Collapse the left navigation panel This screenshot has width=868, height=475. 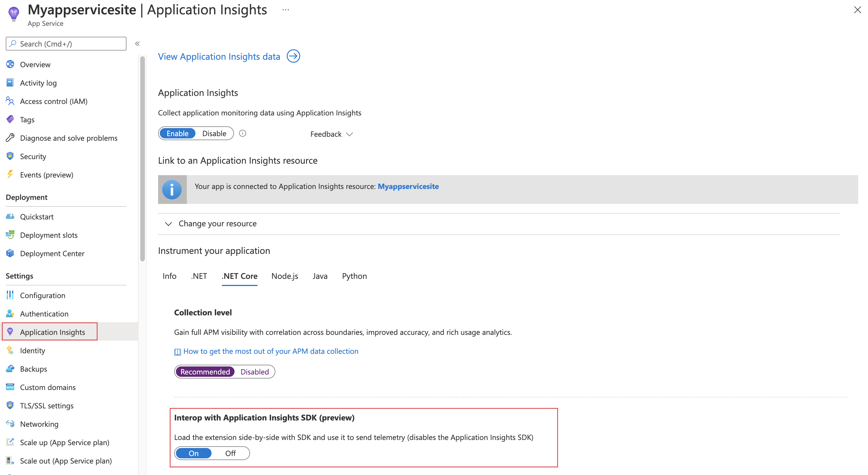[138, 44]
